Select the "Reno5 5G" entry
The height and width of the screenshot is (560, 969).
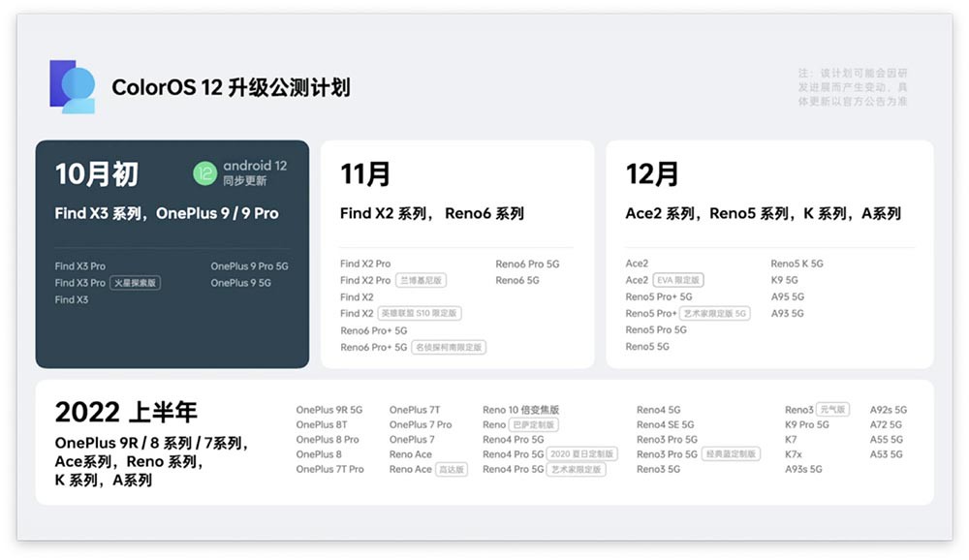point(647,347)
